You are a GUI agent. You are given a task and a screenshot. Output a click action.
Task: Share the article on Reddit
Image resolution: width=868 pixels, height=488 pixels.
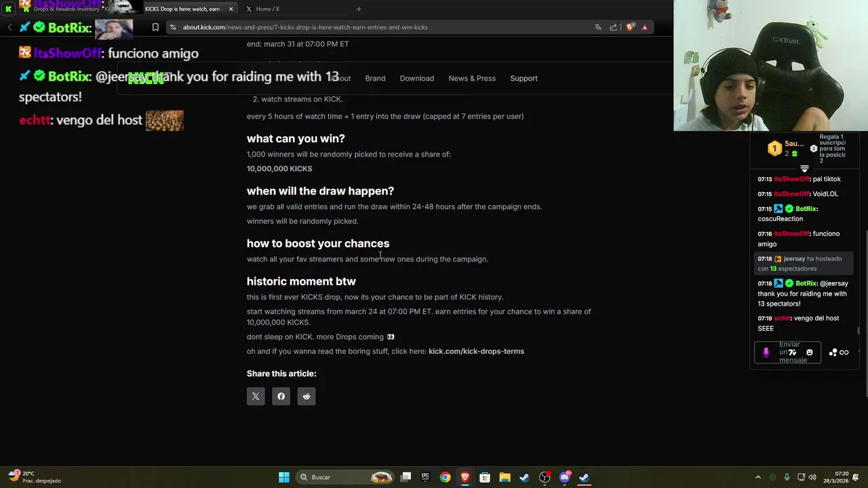307,396
